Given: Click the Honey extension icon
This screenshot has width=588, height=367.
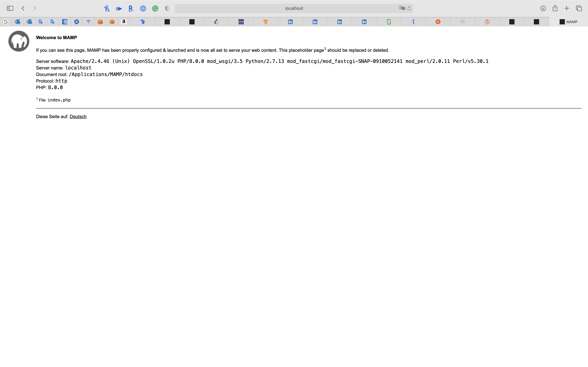Looking at the screenshot, I should tap(107, 9).
